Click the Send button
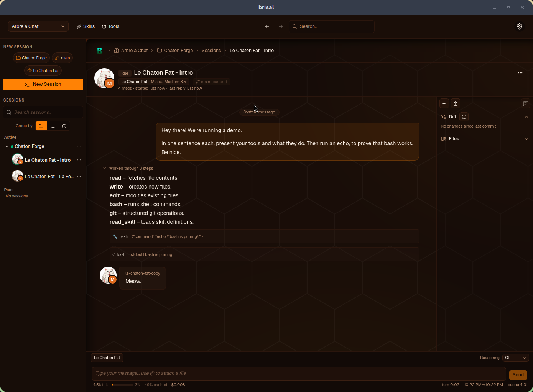 tap(518, 375)
